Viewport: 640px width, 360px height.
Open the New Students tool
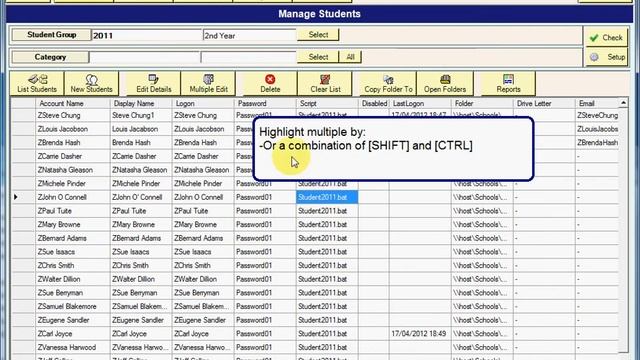(91, 83)
